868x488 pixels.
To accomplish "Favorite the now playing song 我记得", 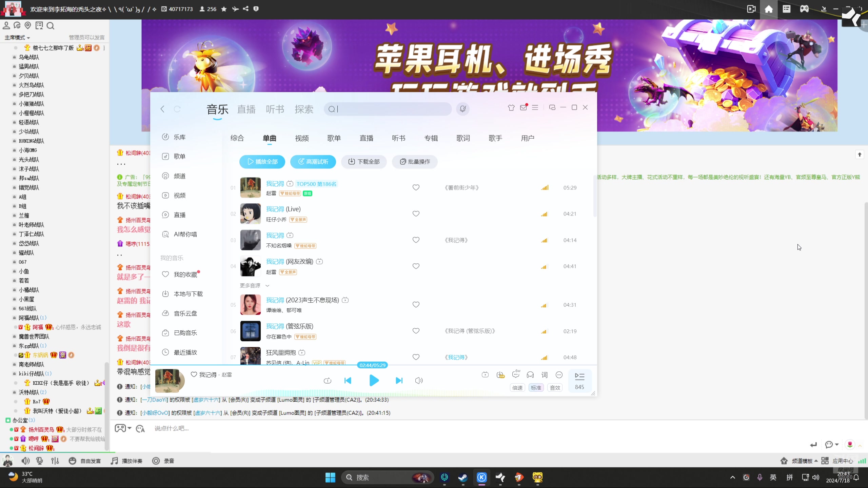I will (194, 374).
